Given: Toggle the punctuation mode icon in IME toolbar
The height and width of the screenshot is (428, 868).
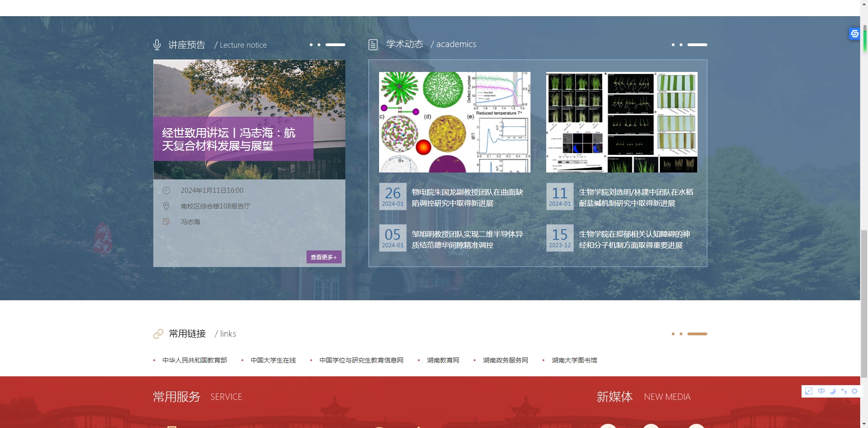Looking at the screenshot, I should pos(844,391).
